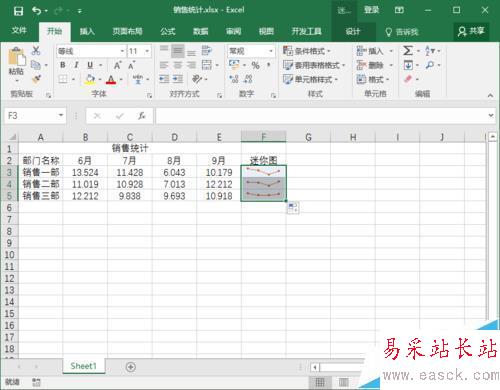The height and width of the screenshot is (390, 500).
Task: Click the Name Box showing F3
Action: coord(35,116)
